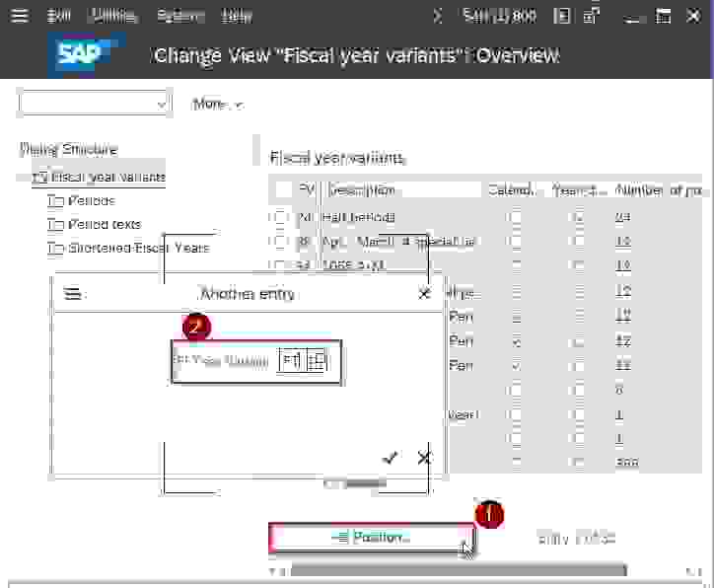
Task: Click the Period texts folder icon
Action: click(55, 225)
